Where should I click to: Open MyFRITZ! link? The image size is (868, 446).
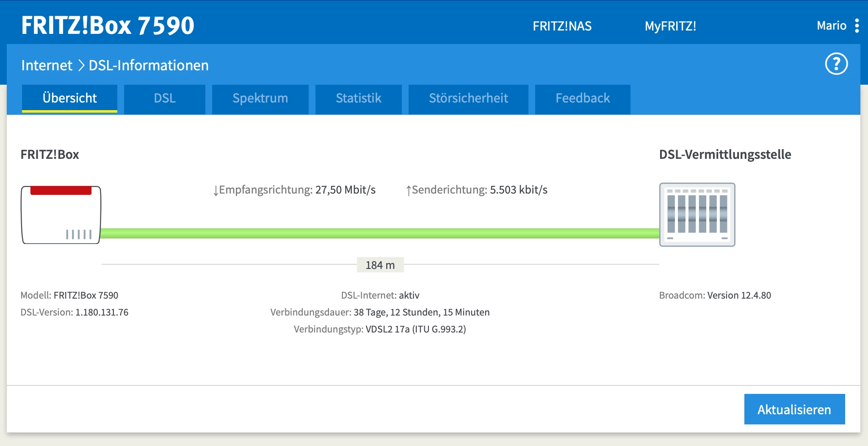[670, 26]
